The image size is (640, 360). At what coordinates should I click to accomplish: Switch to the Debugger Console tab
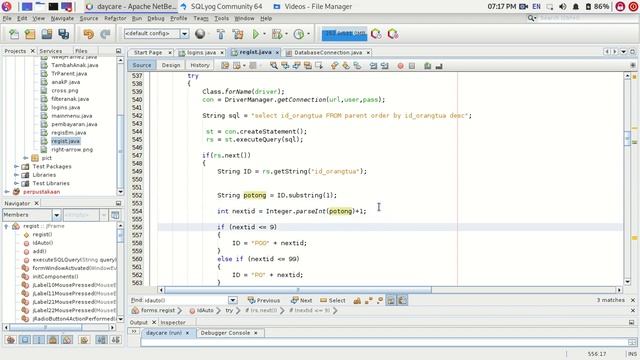(x=225, y=333)
